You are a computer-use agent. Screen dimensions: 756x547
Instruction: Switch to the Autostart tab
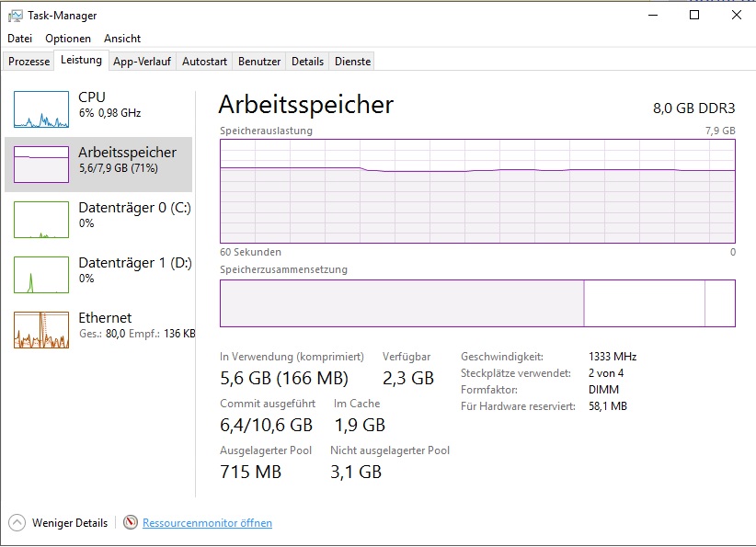[x=204, y=62]
